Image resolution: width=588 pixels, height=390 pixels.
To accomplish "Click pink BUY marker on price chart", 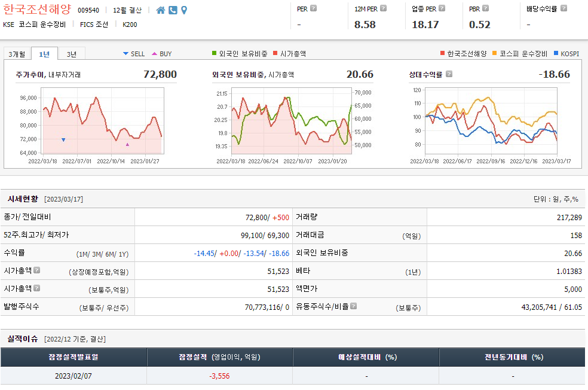I will click(127, 145).
